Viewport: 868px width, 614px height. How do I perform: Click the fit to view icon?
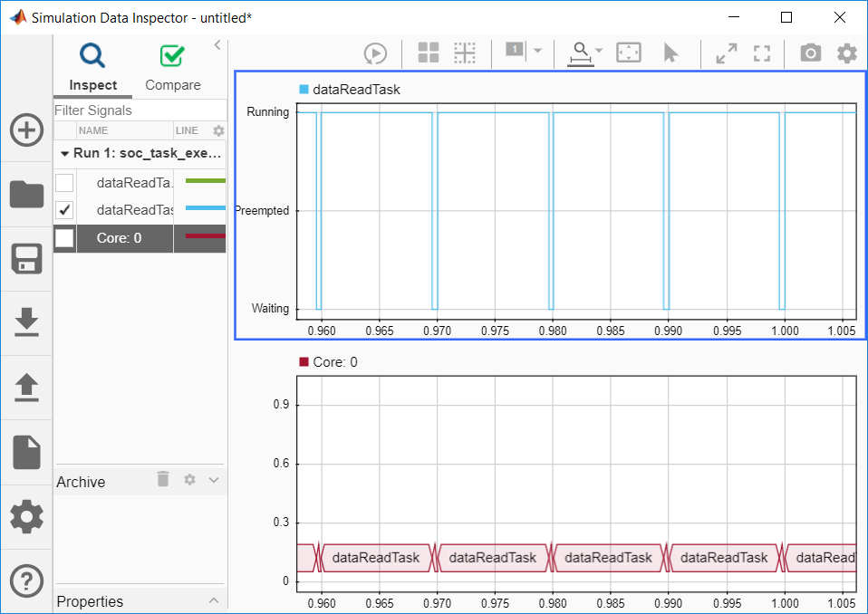[629, 53]
